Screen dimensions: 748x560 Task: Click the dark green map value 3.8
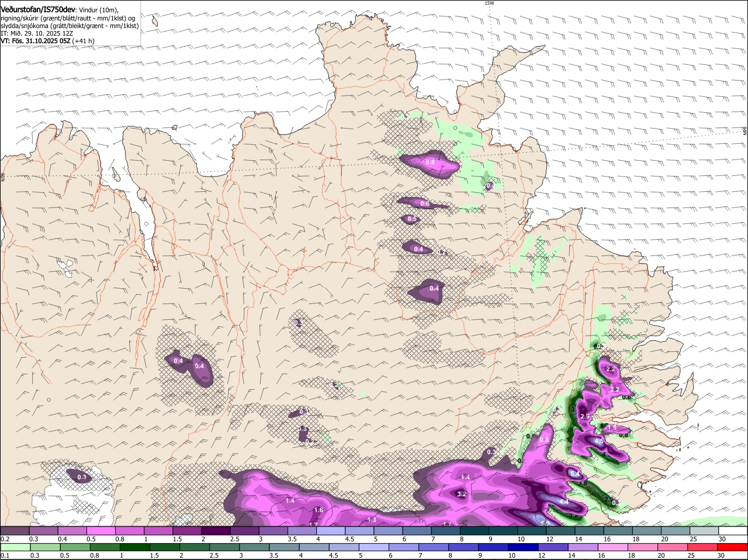(582, 483)
